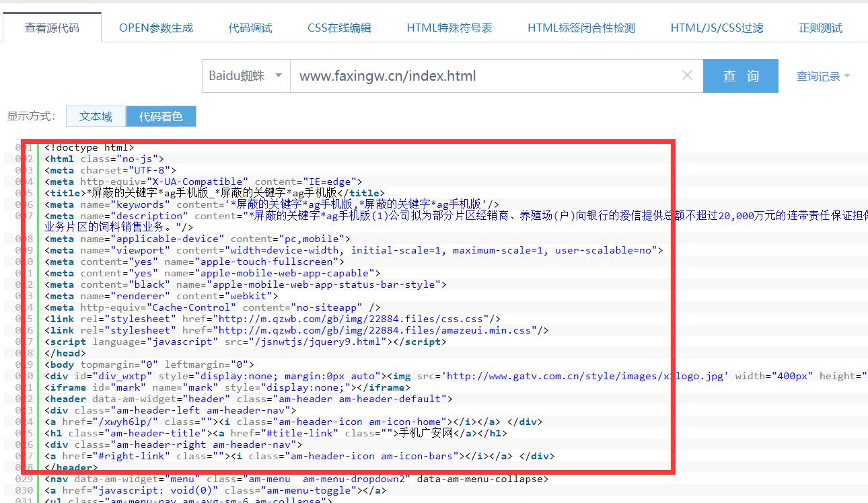Clear the URL field with the X icon
The height and width of the screenshot is (503, 868).
(687, 75)
